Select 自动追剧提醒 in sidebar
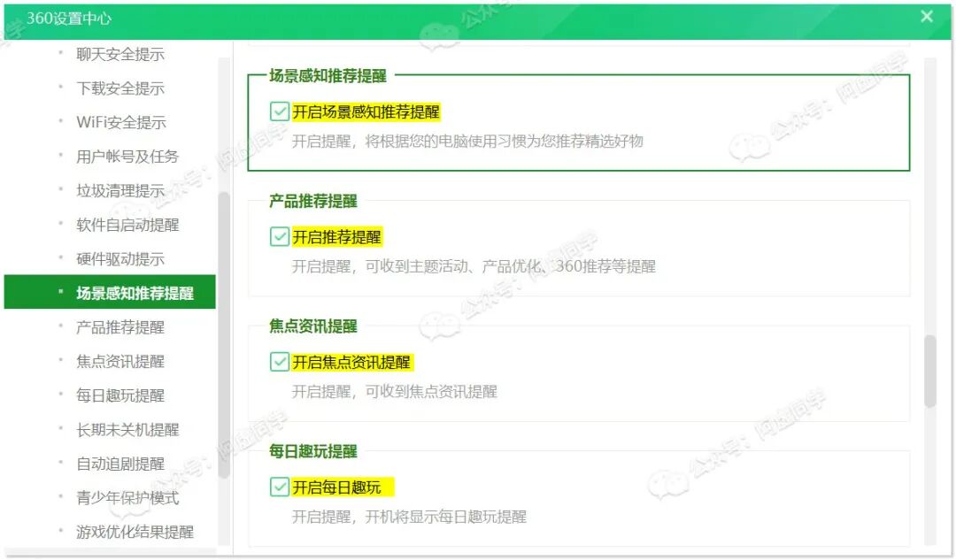Viewport: 956px width, 560px height. tap(120, 464)
